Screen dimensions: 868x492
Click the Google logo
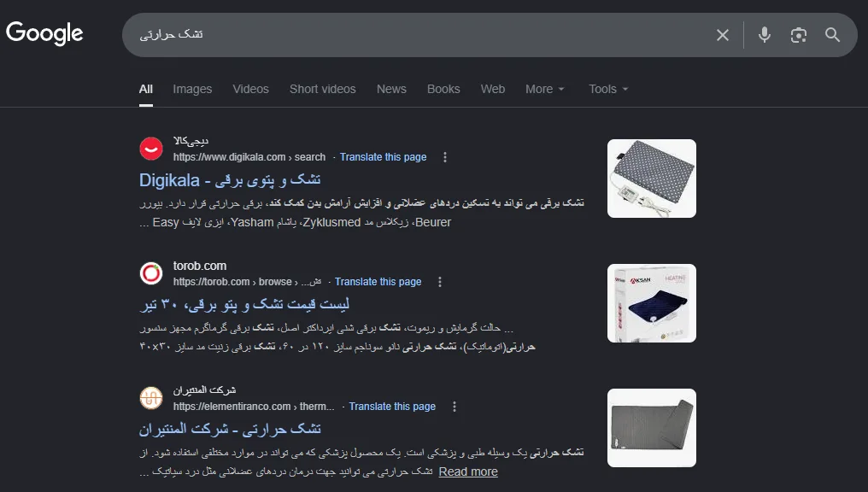click(44, 33)
